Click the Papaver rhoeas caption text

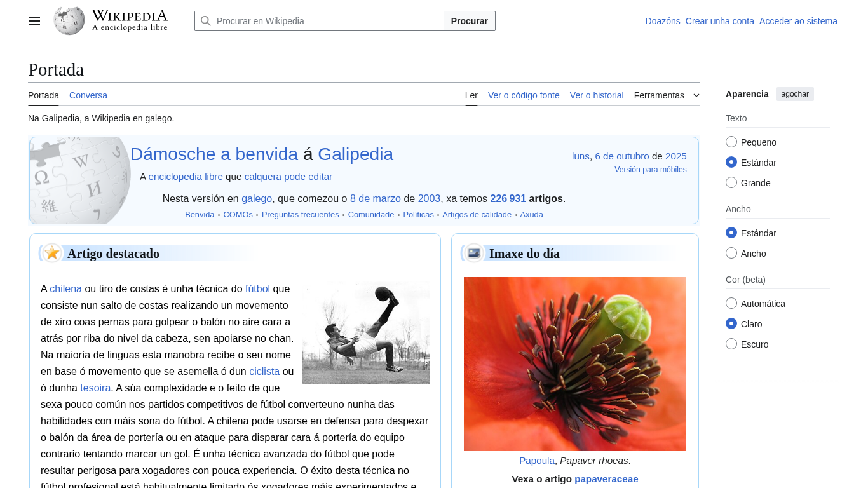point(594,461)
